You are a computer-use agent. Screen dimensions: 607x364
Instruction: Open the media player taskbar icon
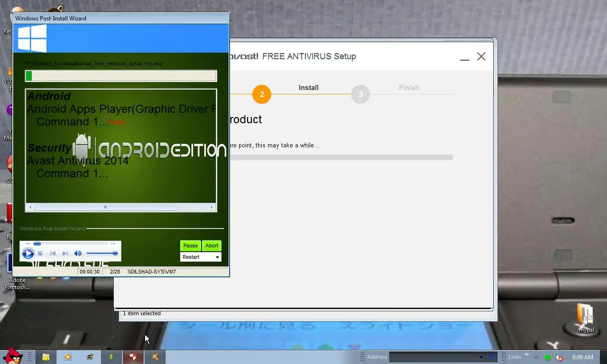(68, 357)
